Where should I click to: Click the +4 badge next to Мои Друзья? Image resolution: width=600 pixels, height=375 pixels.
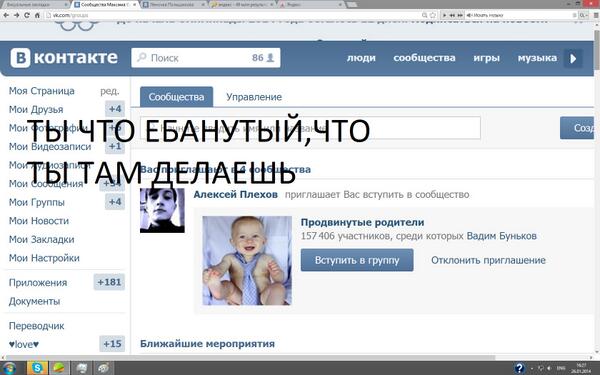tap(115, 109)
